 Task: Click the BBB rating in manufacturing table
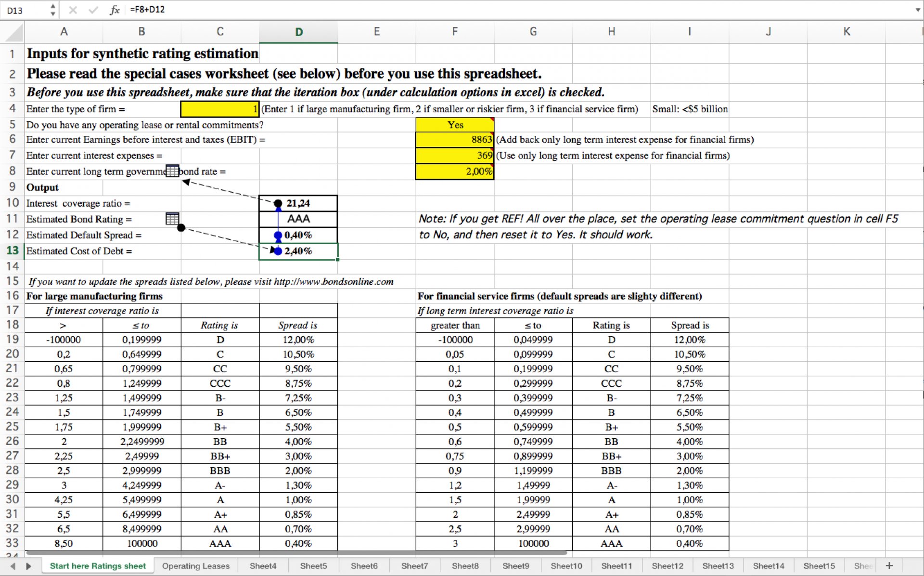click(220, 471)
